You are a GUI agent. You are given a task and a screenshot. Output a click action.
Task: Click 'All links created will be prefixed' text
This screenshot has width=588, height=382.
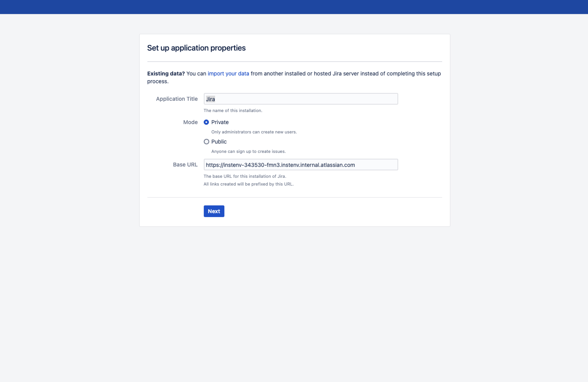(248, 184)
